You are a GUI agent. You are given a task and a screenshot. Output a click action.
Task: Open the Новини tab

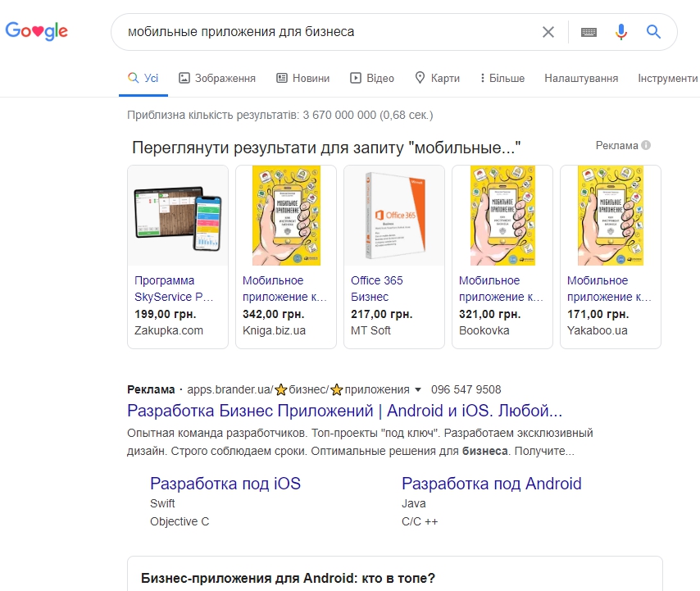(302, 78)
